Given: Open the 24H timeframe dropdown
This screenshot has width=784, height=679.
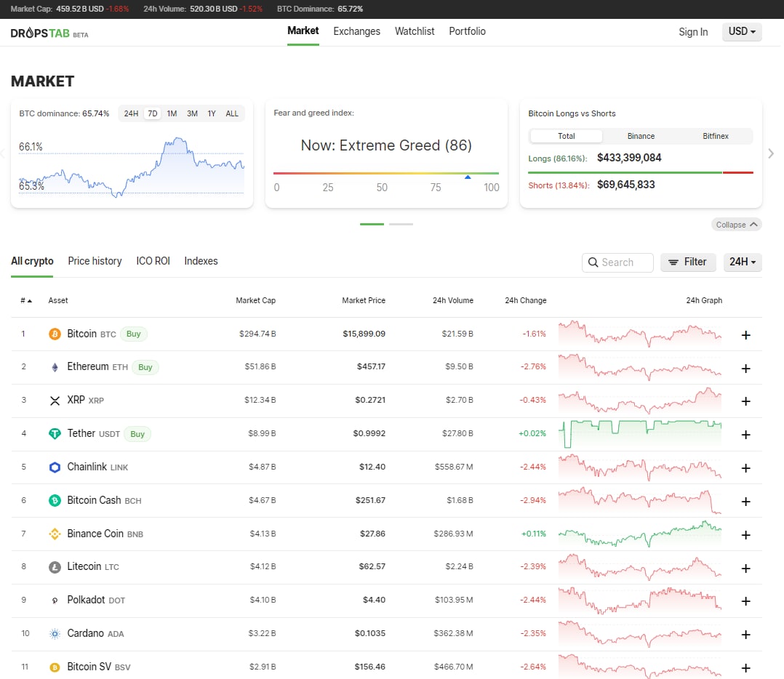Looking at the screenshot, I should coord(743,262).
